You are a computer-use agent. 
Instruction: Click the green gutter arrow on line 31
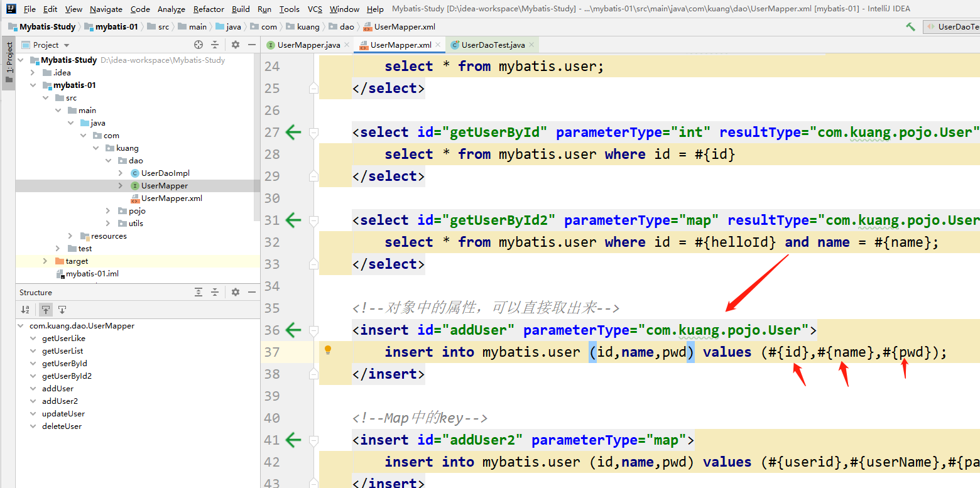coord(293,220)
